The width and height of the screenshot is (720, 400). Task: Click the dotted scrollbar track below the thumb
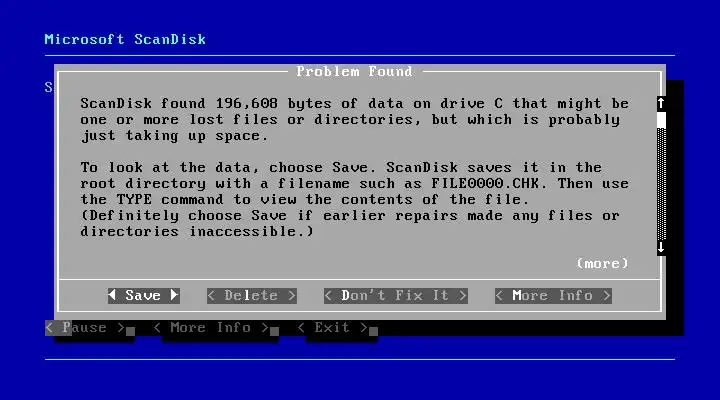click(661, 184)
